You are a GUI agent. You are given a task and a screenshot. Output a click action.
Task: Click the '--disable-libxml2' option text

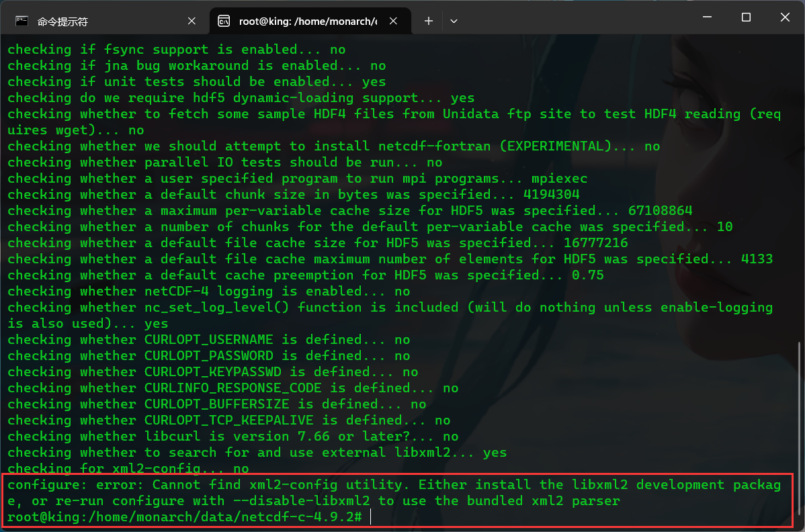point(301,500)
